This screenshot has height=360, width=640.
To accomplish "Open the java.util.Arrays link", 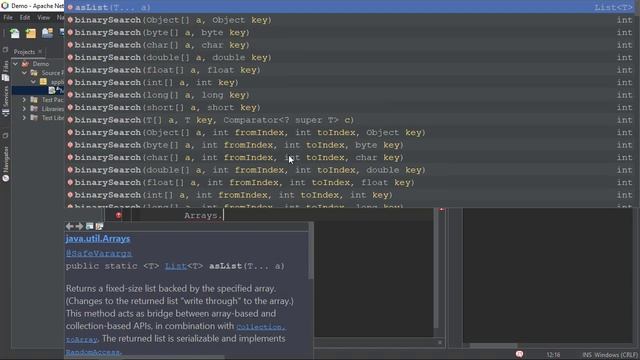I will [98, 239].
